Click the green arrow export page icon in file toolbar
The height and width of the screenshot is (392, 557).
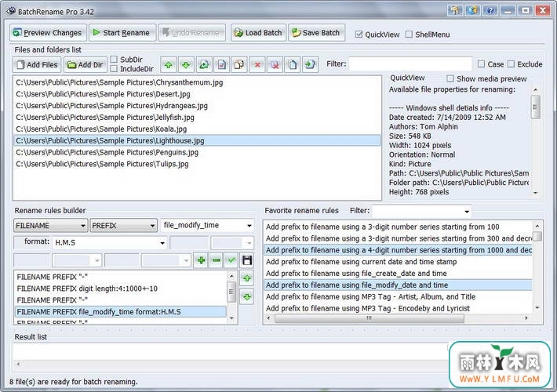tap(310, 64)
